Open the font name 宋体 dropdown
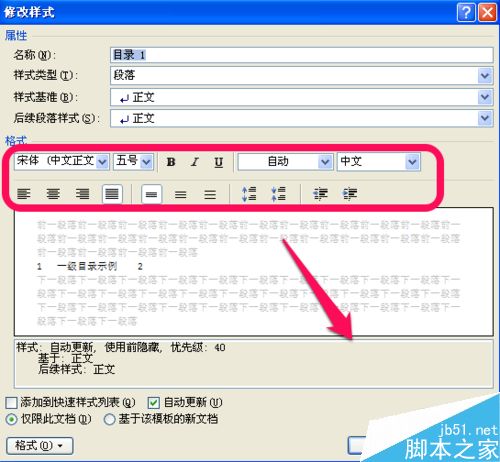The width and height of the screenshot is (500, 462). 102,162
